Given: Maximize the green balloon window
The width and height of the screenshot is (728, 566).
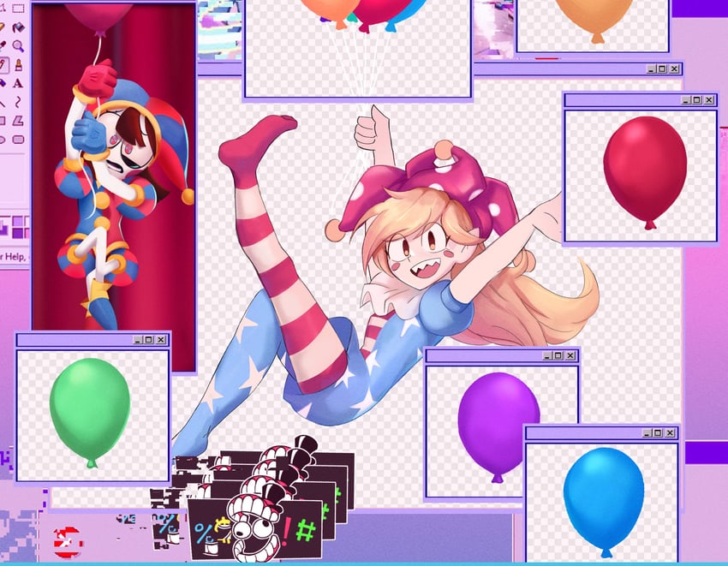Looking at the screenshot, I should click(x=149, y=340).
